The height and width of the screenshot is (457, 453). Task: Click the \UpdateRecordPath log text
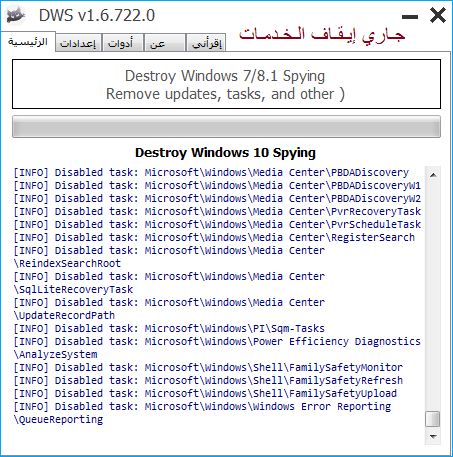pyautogui.click(x=64, y=316)
